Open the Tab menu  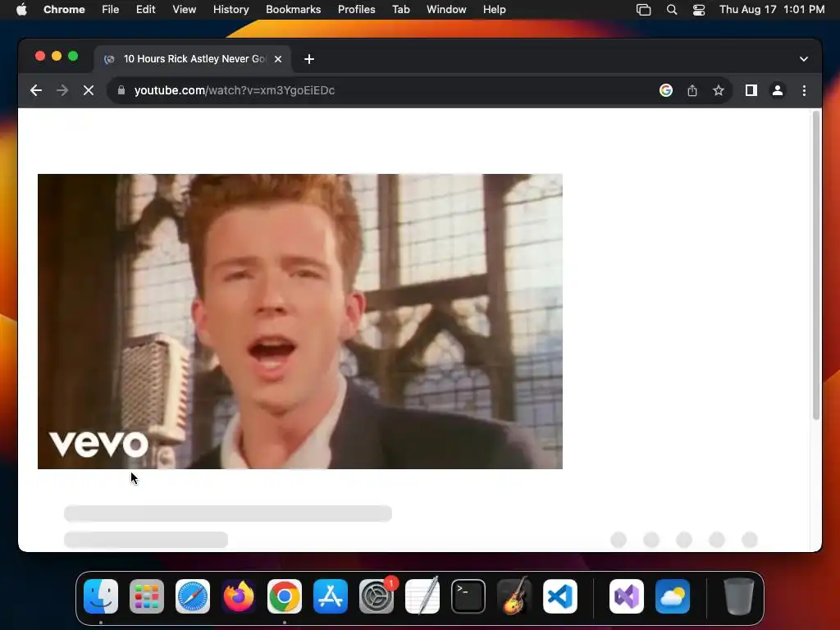(400, 10)
